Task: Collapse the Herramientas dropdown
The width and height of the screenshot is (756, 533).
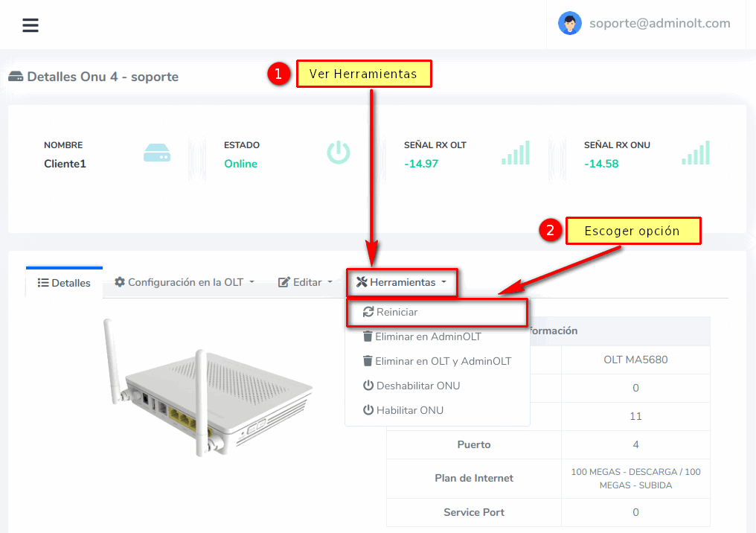Action: 402,282
